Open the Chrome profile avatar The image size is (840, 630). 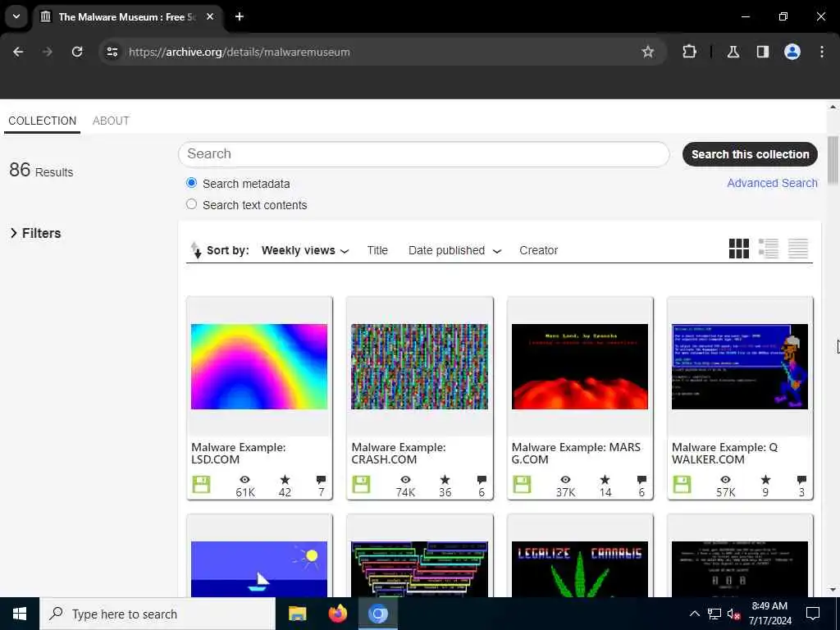coord(792,52)
